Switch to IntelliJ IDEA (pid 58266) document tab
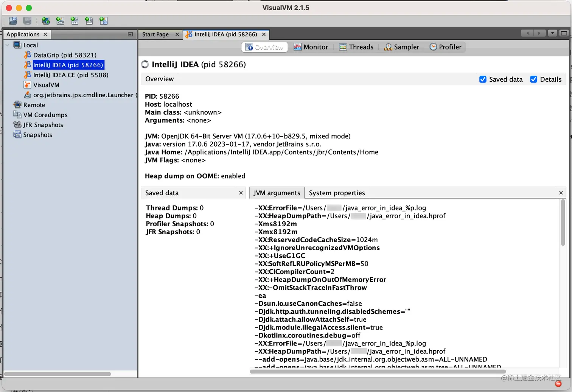 (x=226, y=34)
